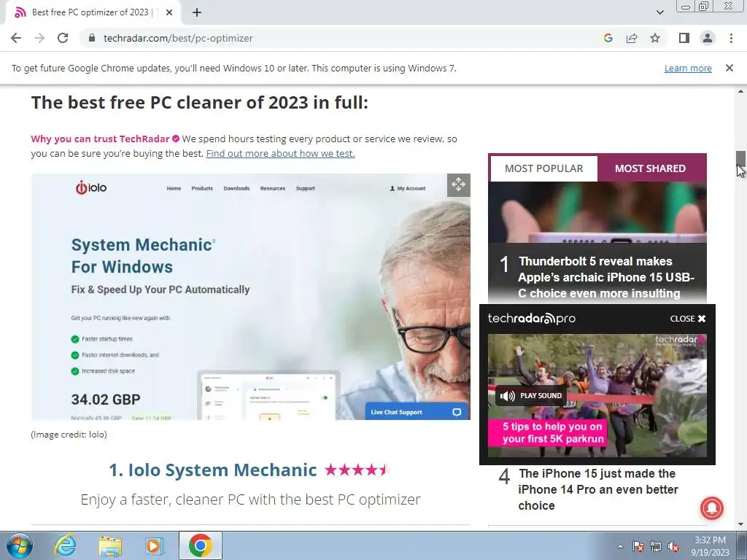Follow the Learn more link

(688, 68)
